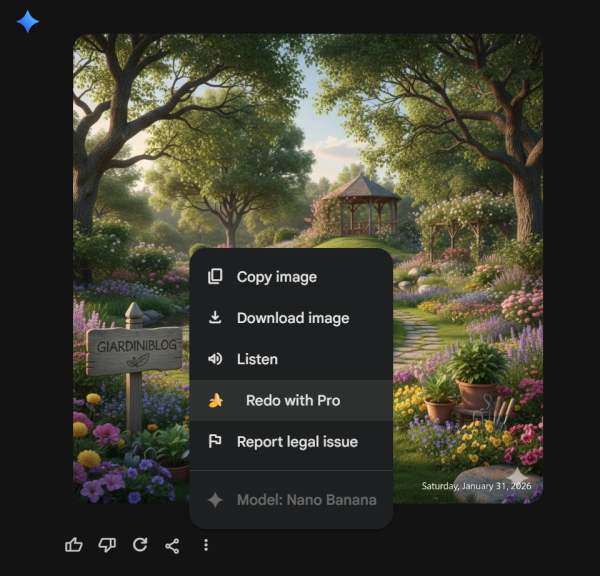Regenerate the response with redo icon
Image resolution: width=600 pixels, height=576 pixels.
click(140, 545)
